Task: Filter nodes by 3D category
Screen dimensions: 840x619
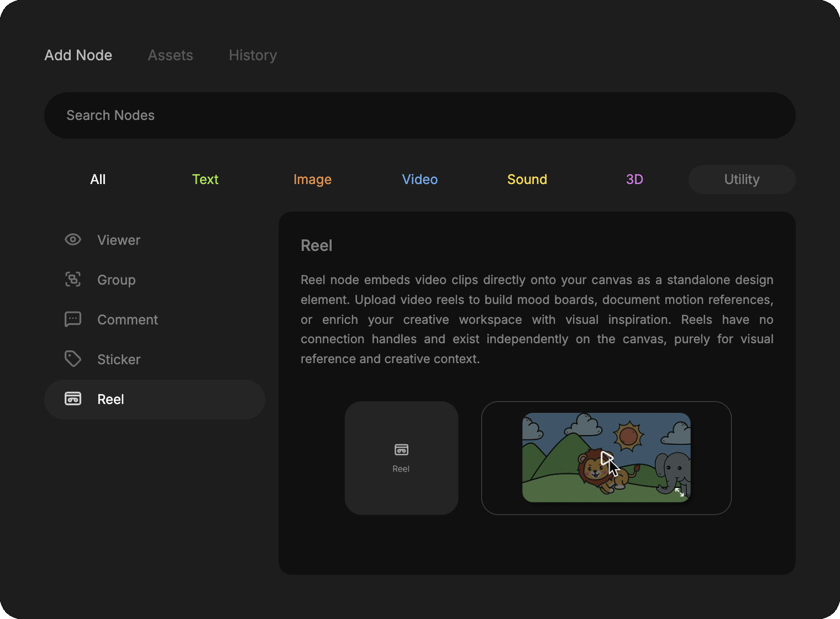Action: [634, 180]
